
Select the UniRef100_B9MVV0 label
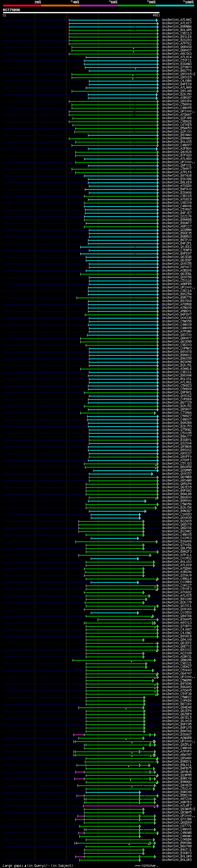coord(177,501)
